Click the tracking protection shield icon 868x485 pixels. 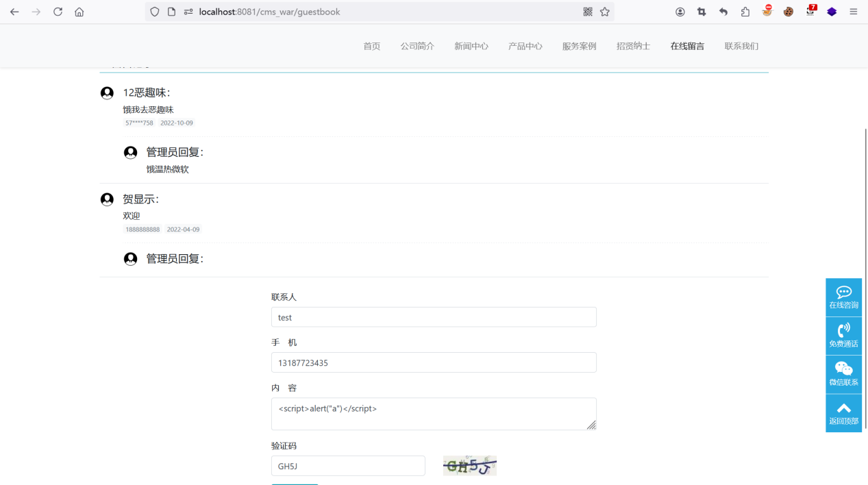click(x=155, y=12)
